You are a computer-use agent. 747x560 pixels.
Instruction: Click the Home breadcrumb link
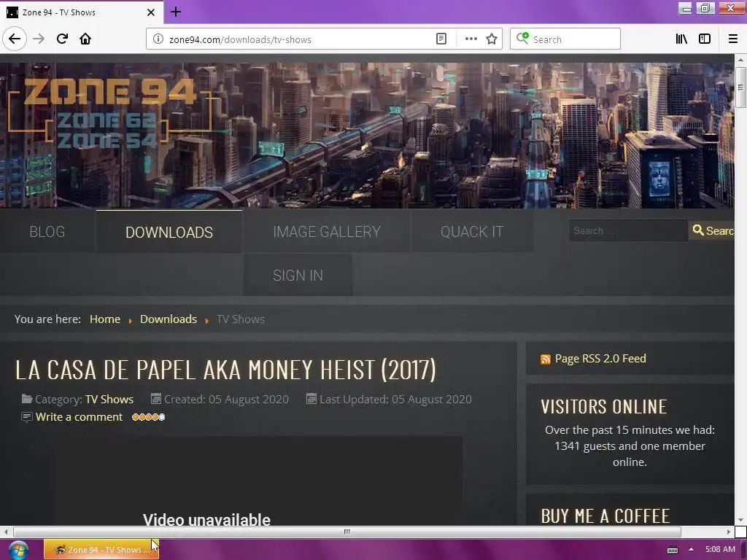point(105,319)
